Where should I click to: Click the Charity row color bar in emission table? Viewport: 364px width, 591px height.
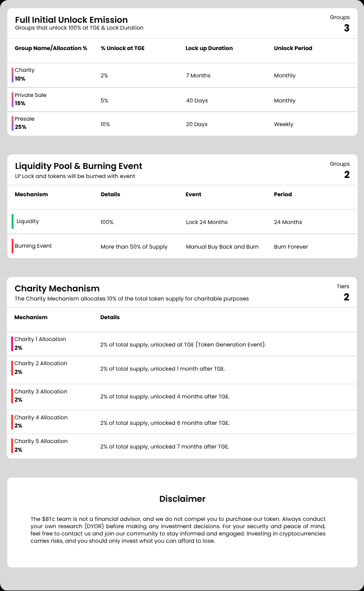click(13, 75)
